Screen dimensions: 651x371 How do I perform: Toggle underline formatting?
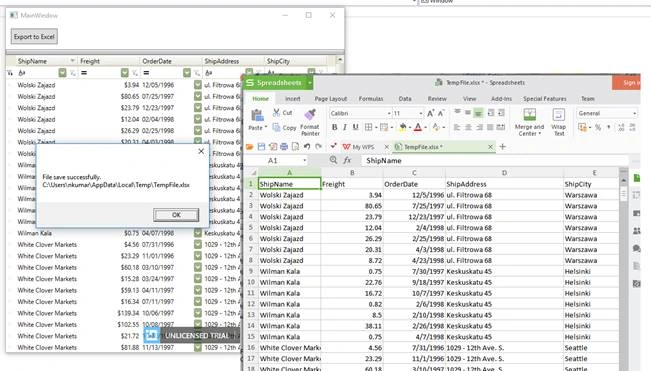(355, 127)
